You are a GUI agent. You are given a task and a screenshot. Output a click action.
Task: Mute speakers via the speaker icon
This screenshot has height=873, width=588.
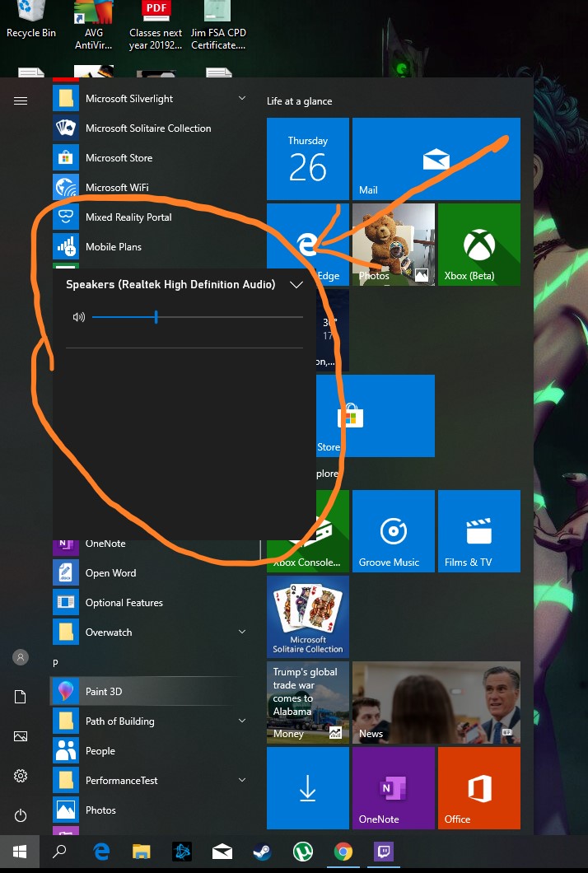tap(78, 317)
